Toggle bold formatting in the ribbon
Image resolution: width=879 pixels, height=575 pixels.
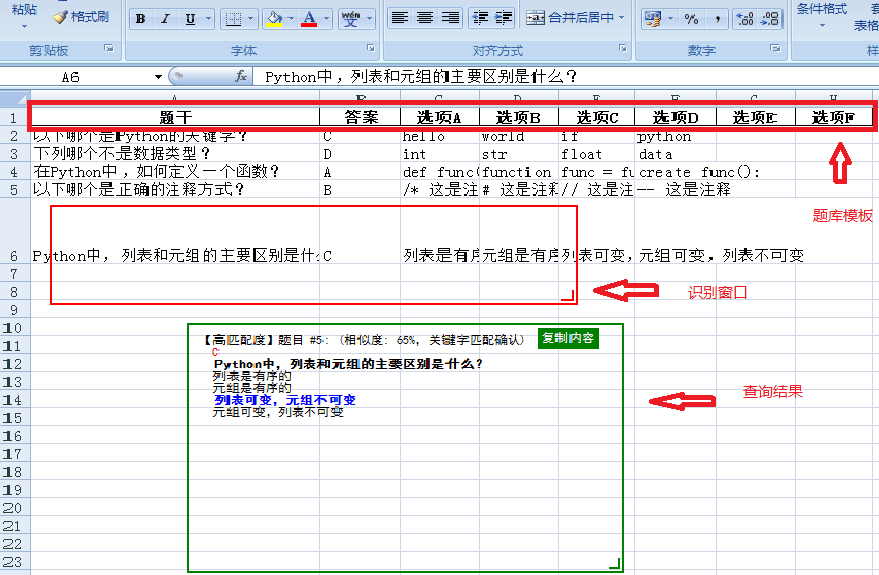point(141,19)
